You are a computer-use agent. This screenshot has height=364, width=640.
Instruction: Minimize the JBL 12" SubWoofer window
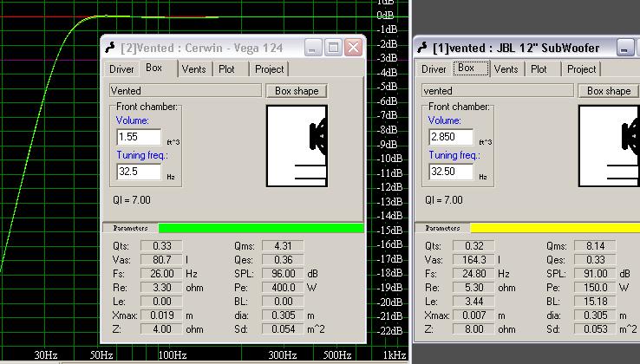coord(625,48)
